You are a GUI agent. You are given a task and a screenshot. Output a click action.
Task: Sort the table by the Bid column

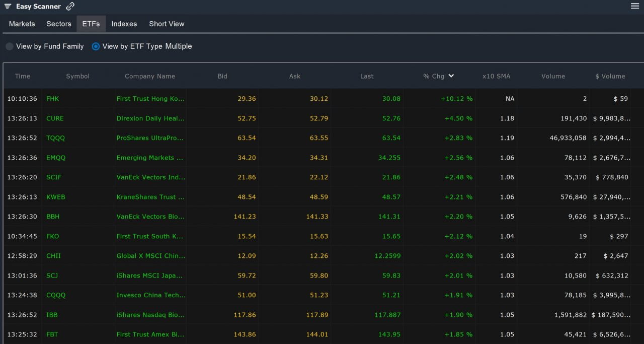[222, 76]
